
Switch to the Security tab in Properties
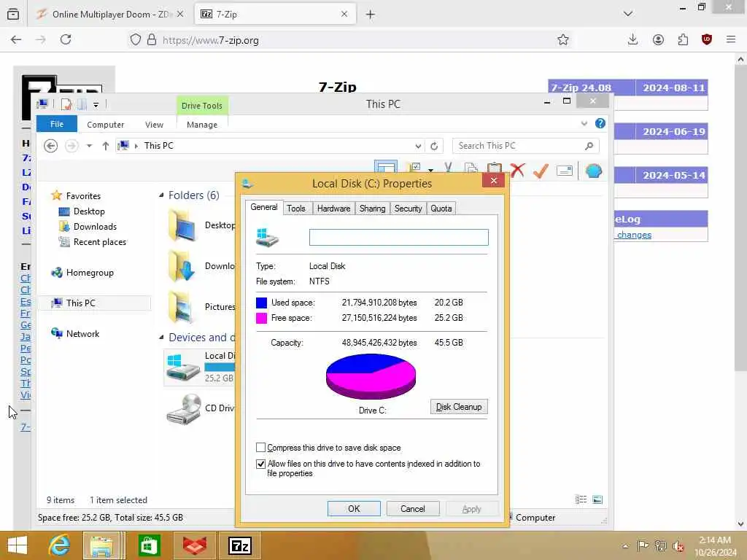[409, 209]
